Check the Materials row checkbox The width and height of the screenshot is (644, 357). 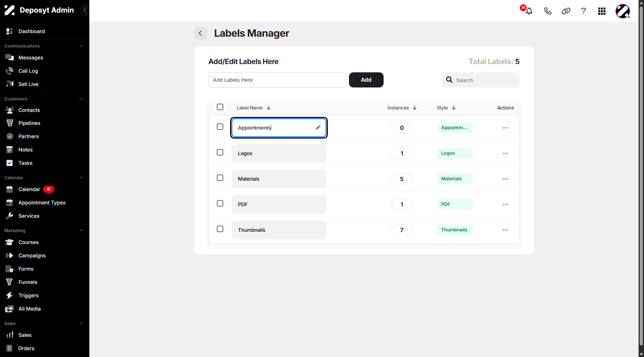click(x=220, y=178)
